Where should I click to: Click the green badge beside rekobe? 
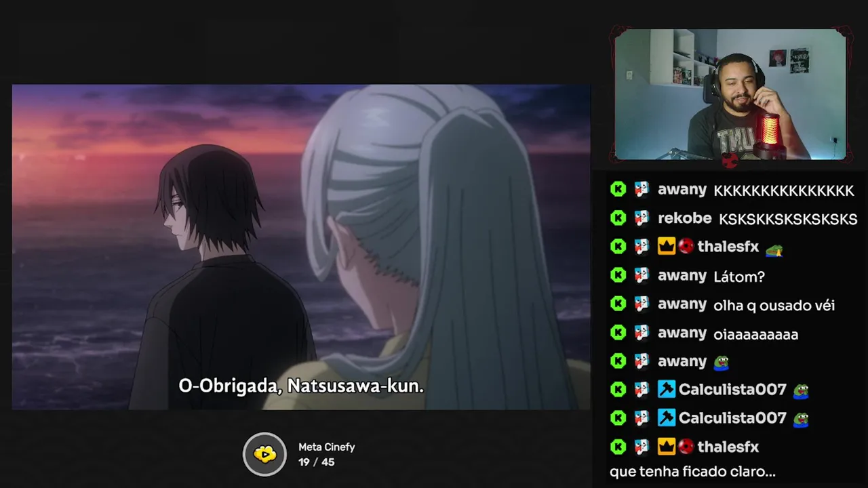click(618, 218)
